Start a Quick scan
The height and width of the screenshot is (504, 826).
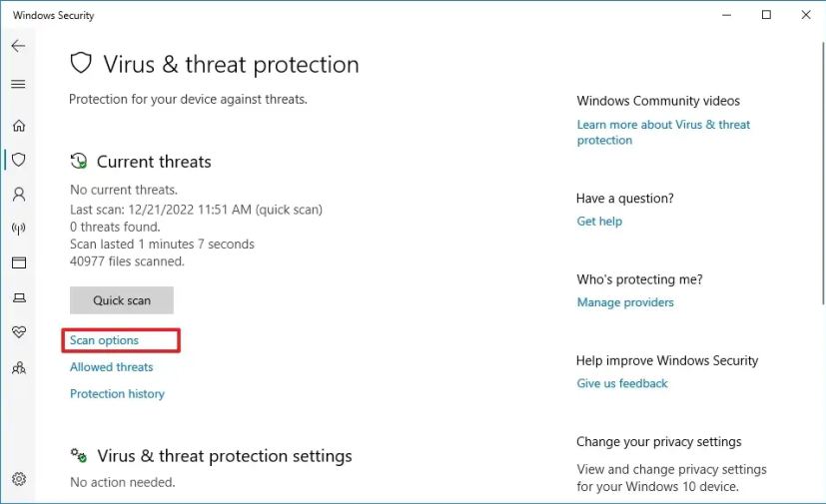tap(122, 300)
